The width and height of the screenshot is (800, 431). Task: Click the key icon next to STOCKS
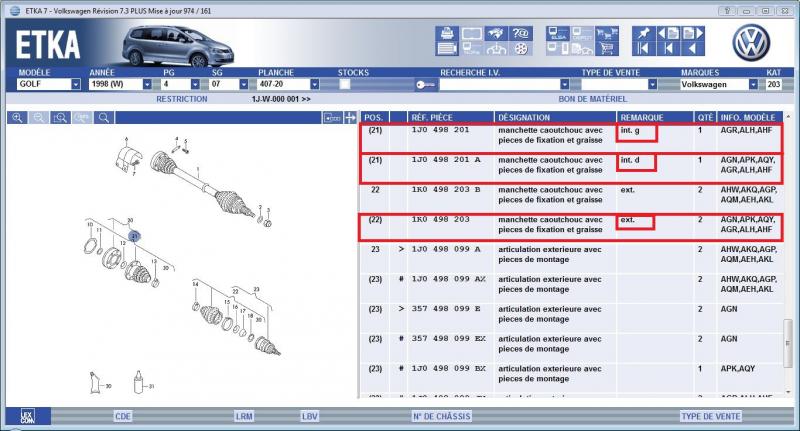tap(425, 85)
